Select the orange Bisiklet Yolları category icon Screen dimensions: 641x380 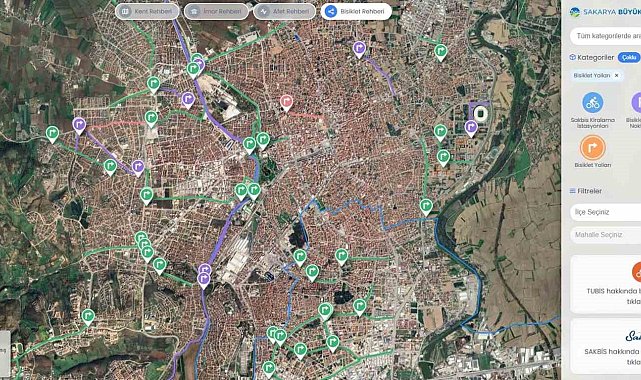tap(593, 148)
